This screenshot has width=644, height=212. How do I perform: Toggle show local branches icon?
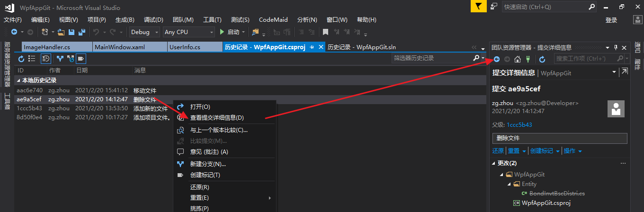coord(60,59)
